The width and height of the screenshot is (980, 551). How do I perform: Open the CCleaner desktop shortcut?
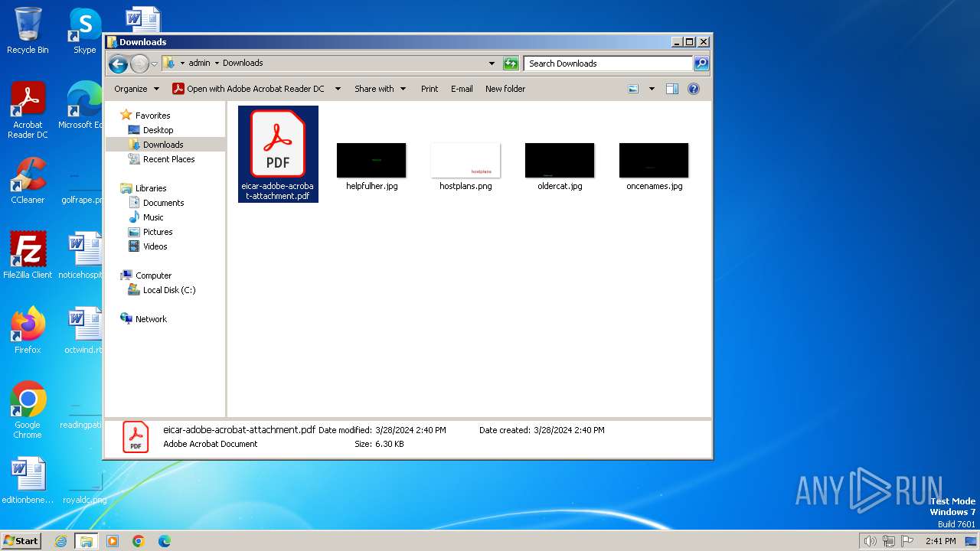[x=28, y=181]
